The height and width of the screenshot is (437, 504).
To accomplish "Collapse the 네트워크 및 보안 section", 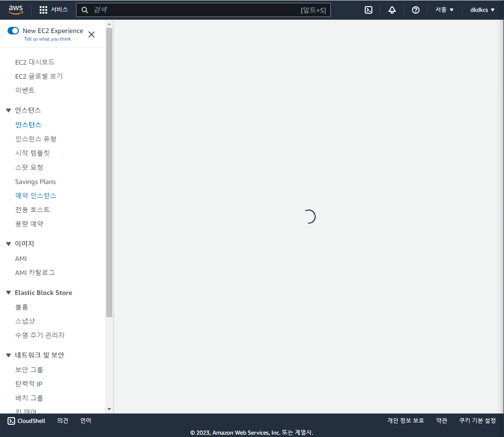I will [x=8, y=355].
